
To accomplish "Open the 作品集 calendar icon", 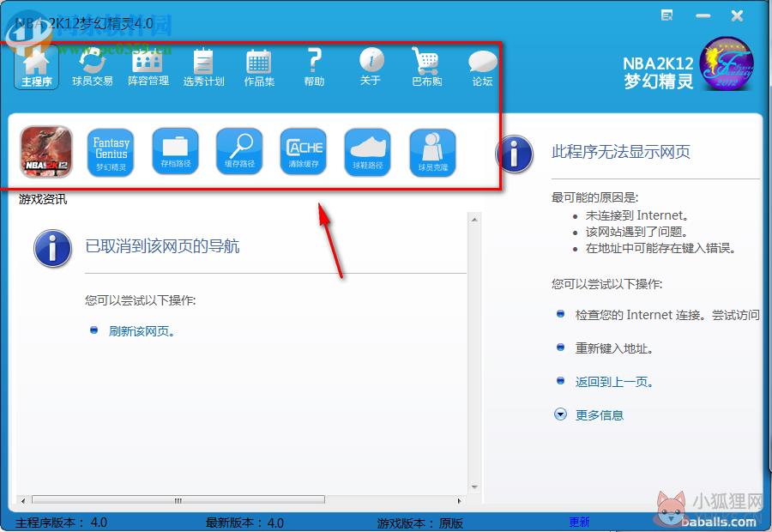I will coord(259,69).
